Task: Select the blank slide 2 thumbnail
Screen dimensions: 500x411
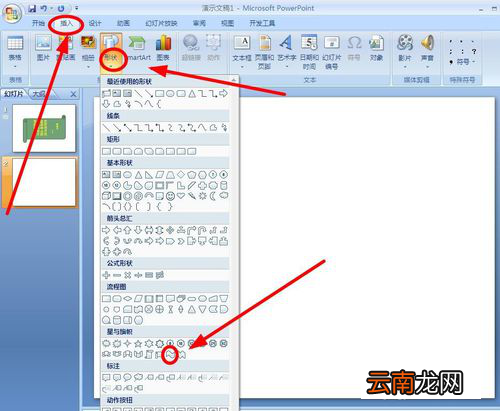Action: [x=44, y=182]
